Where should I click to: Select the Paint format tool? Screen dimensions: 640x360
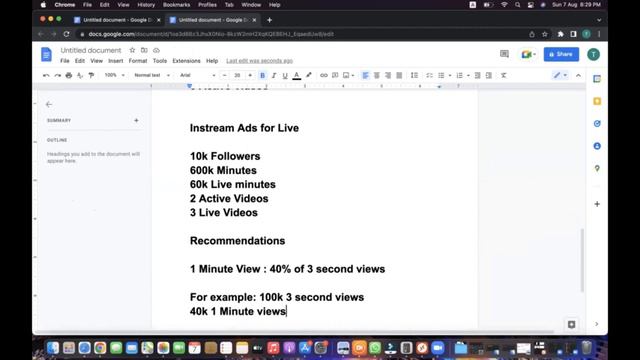[91, 75]
